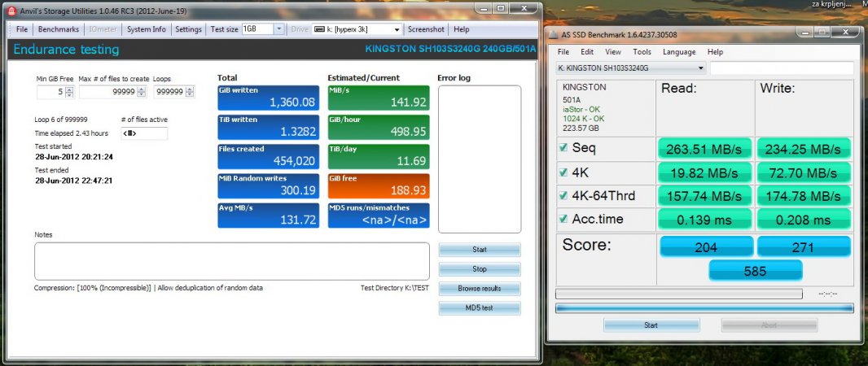868x366 pixels.
Task: Open the Help menu in Anvil's
Action: (461, 29)
